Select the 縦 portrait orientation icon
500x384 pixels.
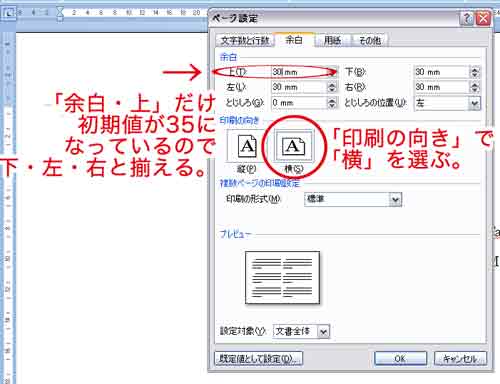coord(246,146)
